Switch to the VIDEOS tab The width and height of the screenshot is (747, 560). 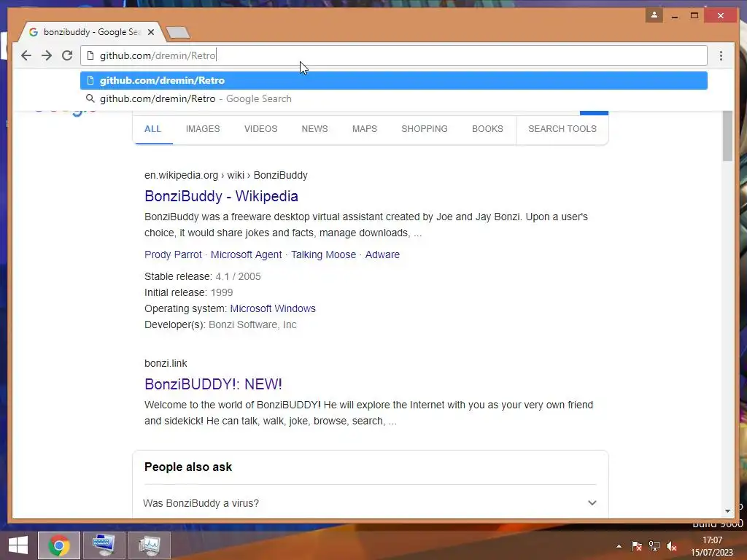coord(260,129)
